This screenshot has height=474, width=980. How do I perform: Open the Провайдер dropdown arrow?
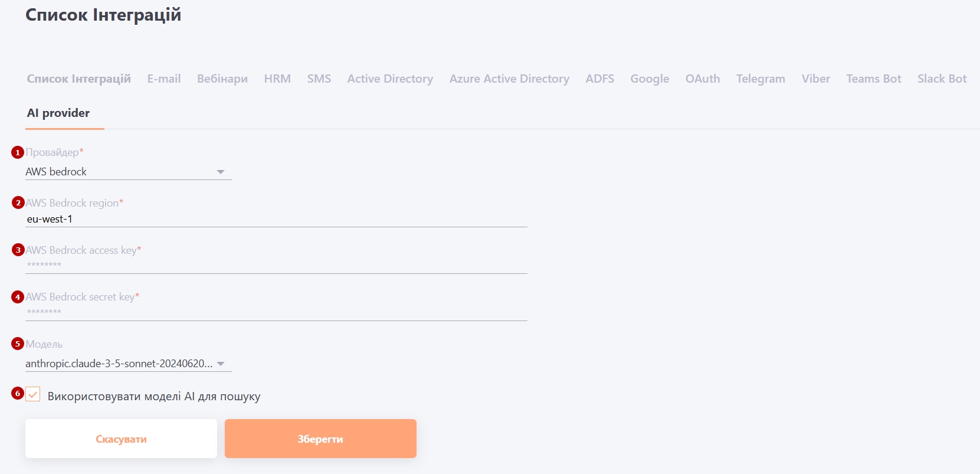coord(221,172)
